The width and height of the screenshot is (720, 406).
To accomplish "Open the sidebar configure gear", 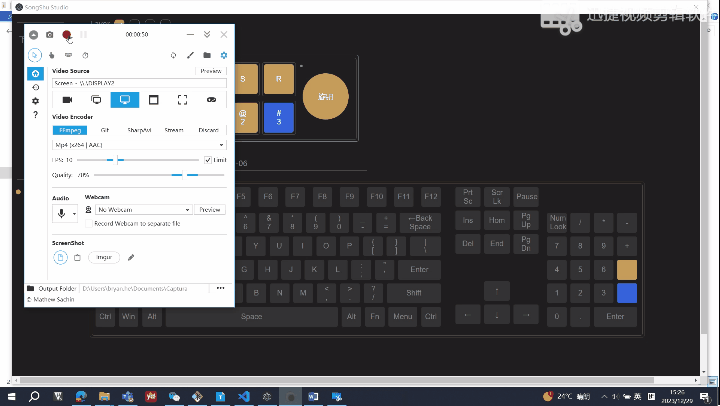I will point(35,101).
